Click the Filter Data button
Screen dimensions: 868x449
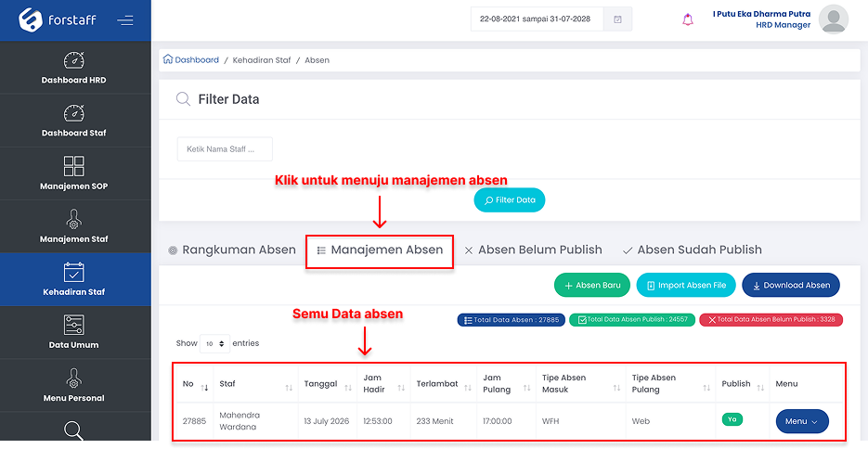pos(510,200)
